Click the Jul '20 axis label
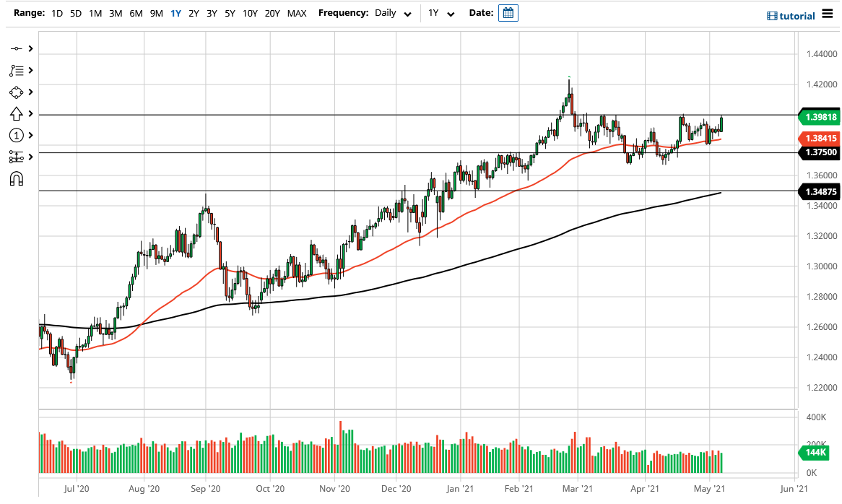Screen dimensions: 842x504 tap(77, 488)
